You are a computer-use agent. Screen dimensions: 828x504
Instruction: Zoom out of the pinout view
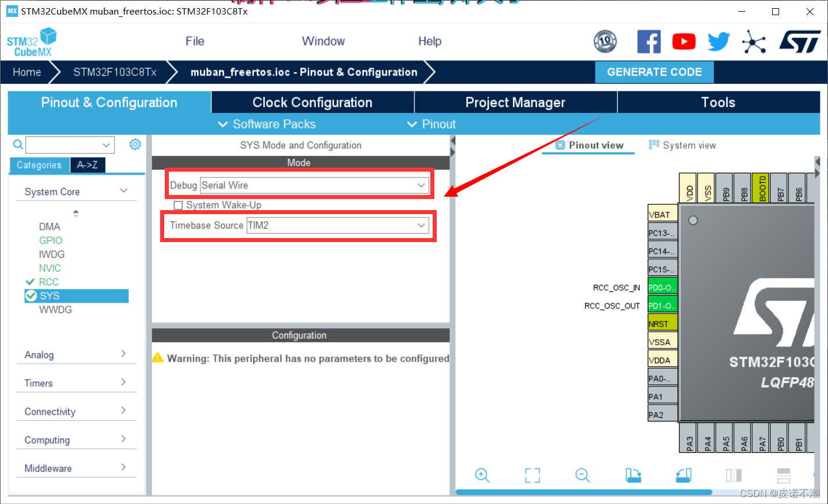pyautogui.click(x=583, y=475)
